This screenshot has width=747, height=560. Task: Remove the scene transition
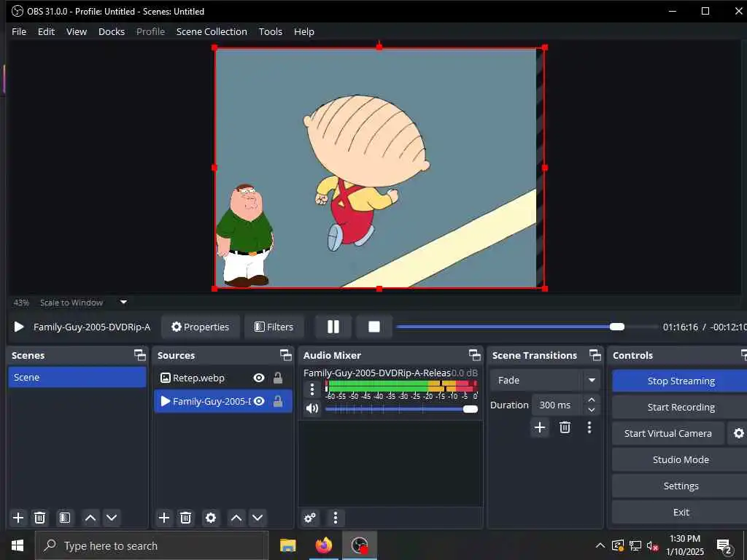[565, 427]
